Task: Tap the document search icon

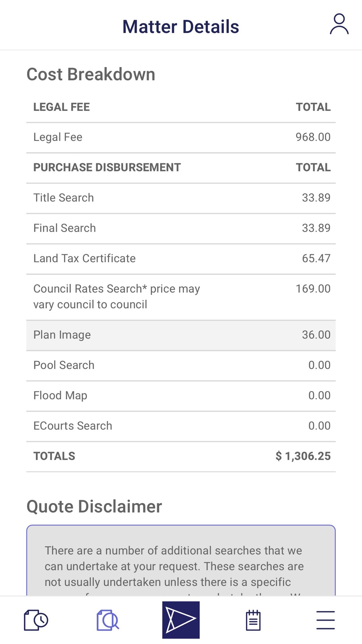Action: coord(108,620)
